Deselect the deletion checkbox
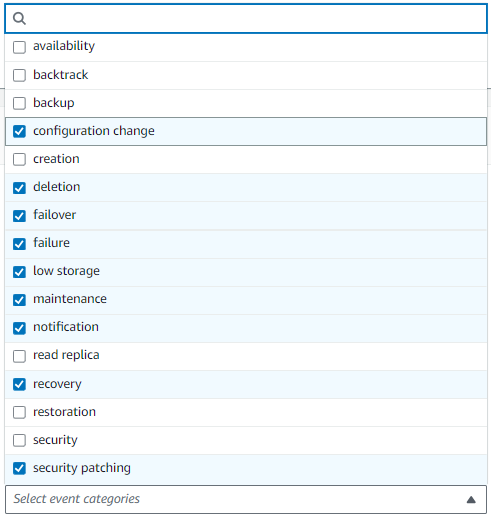Screen dimensions: 491x515 pos(19,188)
